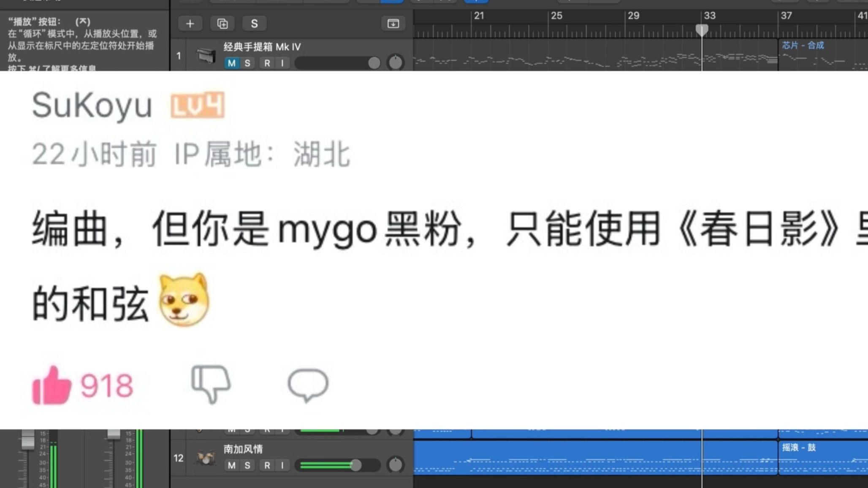This screenshot has width=868, height=488.
Task: Click bar 21 on the ruler
Action: point(479,16)
